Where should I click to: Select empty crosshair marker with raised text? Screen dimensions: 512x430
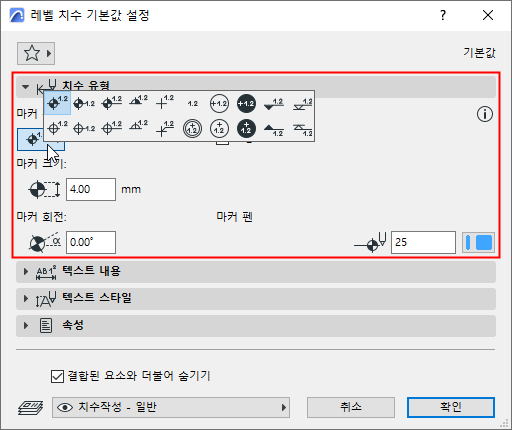click(57, 128)
